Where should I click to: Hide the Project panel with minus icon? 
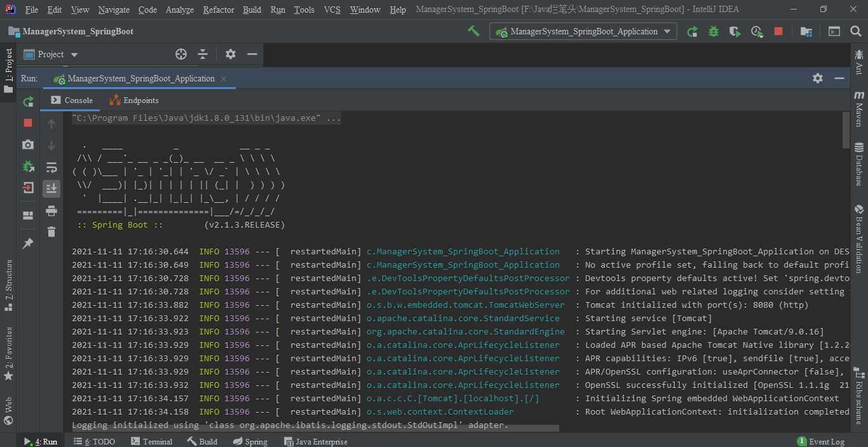tap(252, 55)
